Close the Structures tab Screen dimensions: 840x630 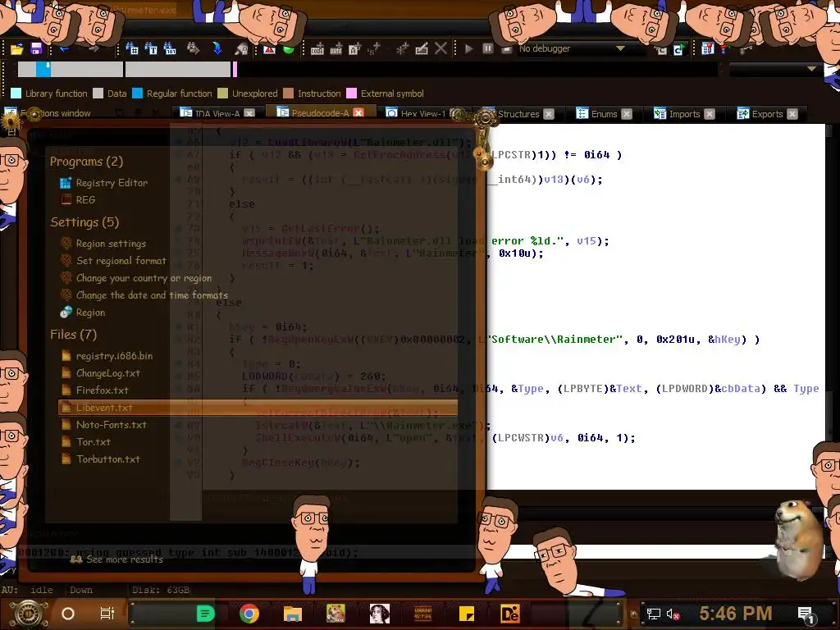[549, 114]
